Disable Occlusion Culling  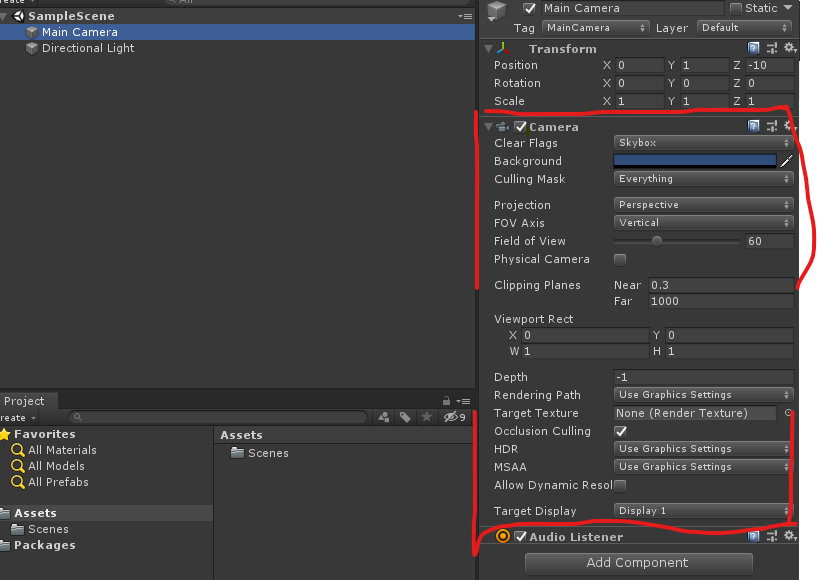(619, 431)
